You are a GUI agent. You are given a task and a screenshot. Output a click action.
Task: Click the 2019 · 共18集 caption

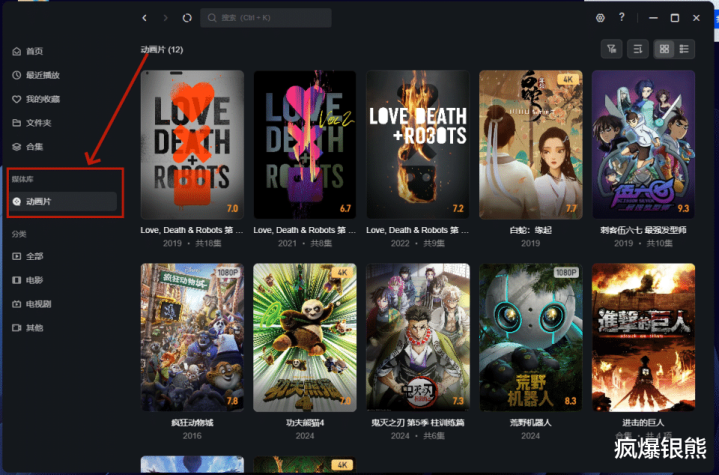[192, 243]
